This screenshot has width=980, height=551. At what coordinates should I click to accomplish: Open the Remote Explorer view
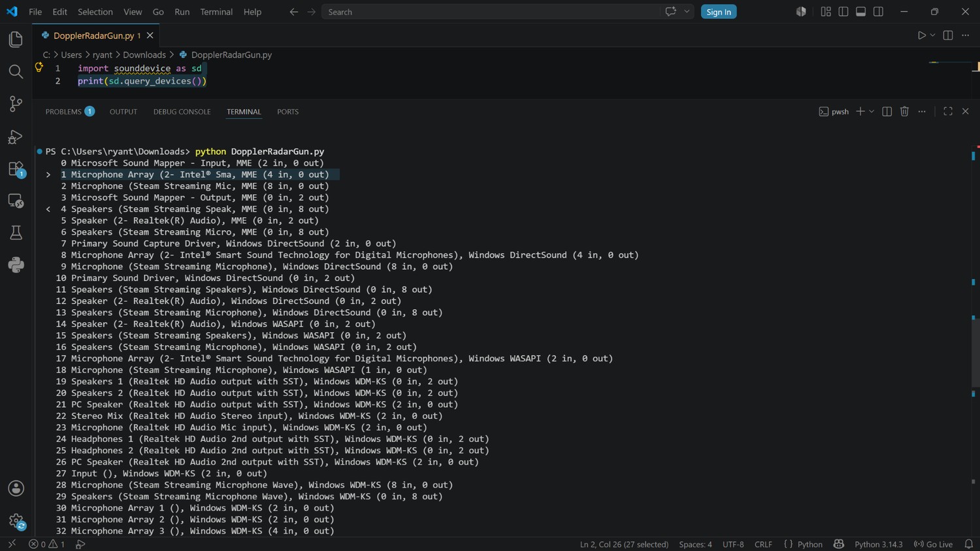point(16,201)
